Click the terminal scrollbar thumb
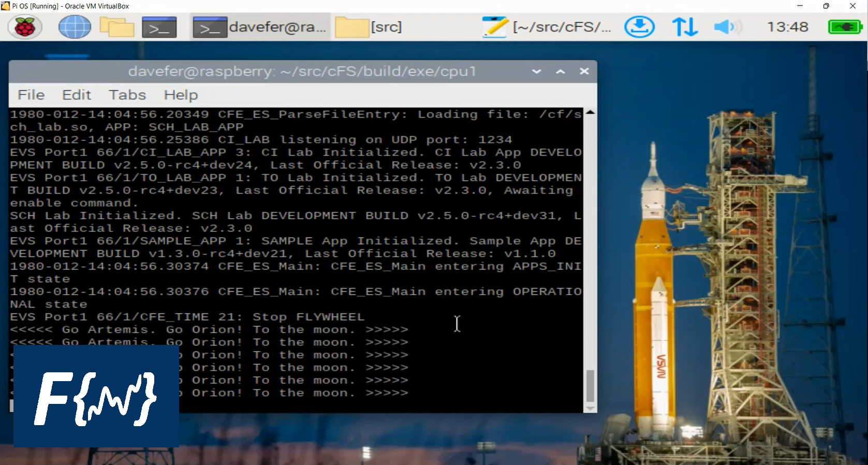Image resolution: width=868 pixels, height=465 pixels. pyautogui.click(x=590, y=386)
